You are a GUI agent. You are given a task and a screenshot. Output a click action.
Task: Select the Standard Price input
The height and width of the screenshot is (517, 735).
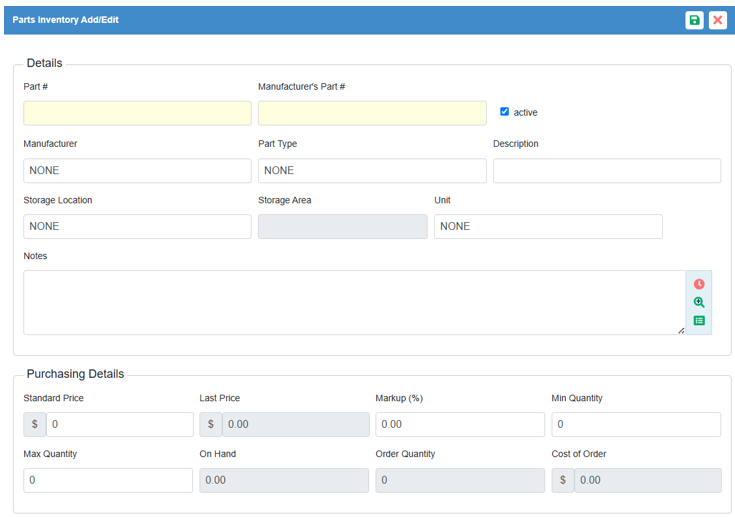[x=119, y=424]
